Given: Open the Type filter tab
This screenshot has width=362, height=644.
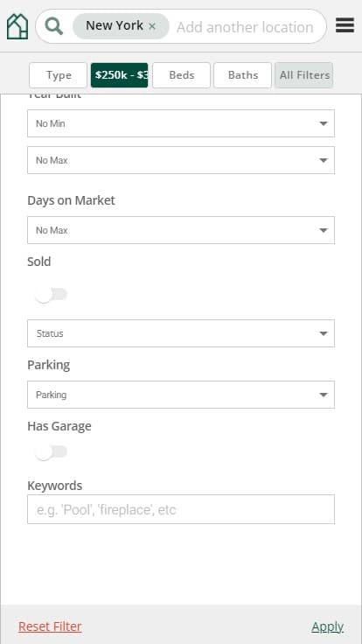Looking at the screenshot, I should coord(59,75).
